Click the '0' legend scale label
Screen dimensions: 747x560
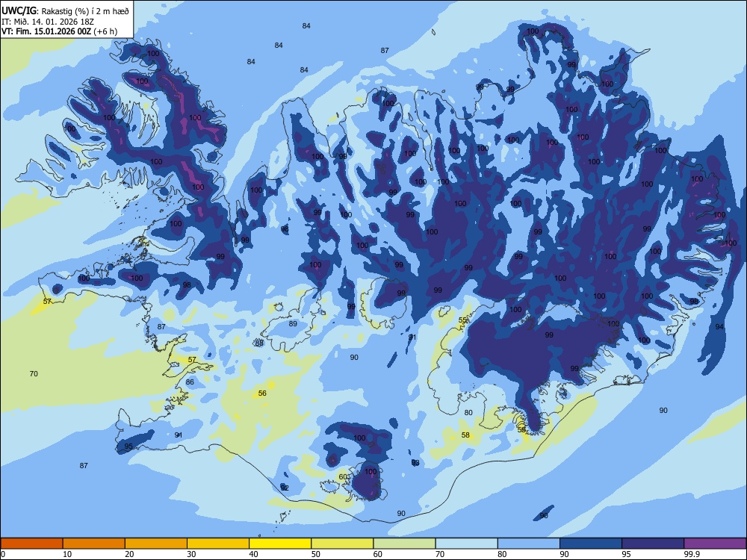tap(3, 554)
